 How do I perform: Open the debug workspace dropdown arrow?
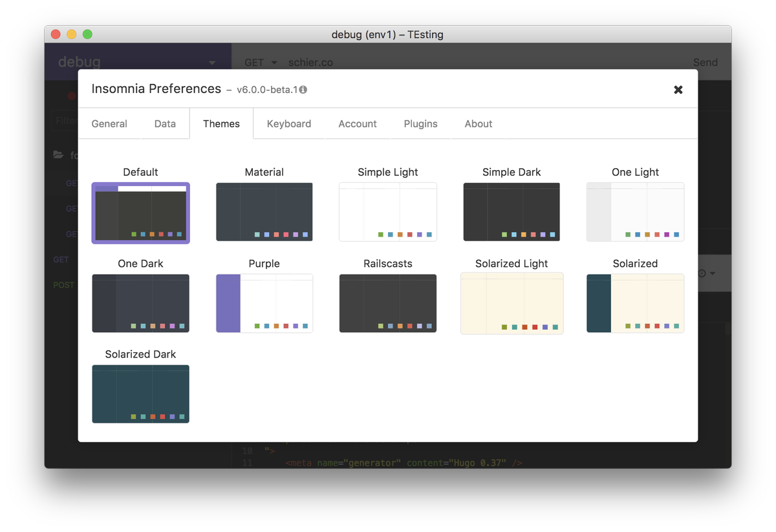212,63
